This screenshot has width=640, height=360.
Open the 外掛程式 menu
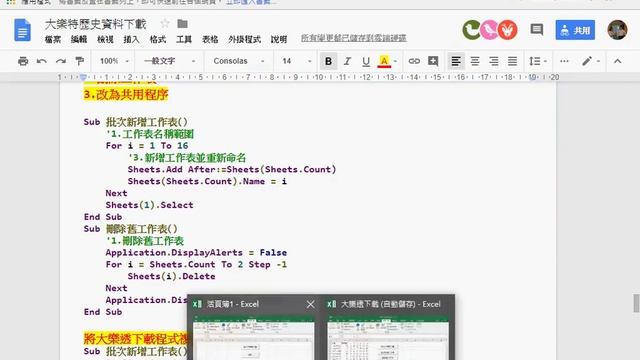pyautogui.click(x=244, y=39)
